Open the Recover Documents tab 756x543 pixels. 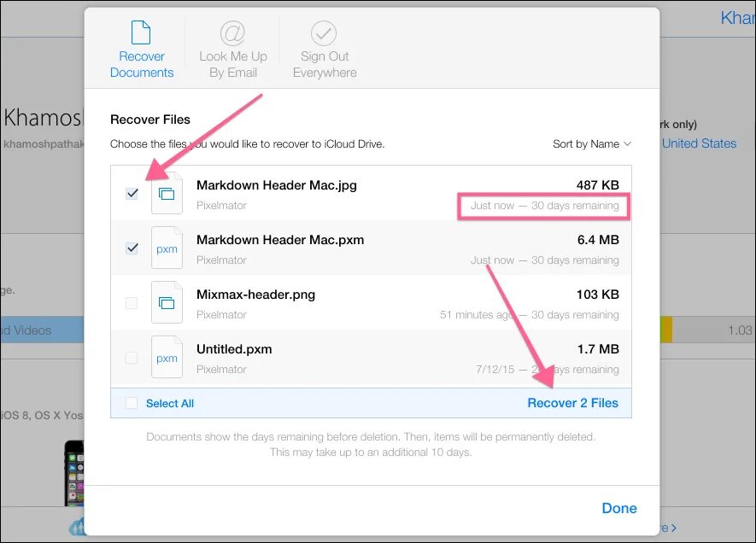click(x=141, y=50)
